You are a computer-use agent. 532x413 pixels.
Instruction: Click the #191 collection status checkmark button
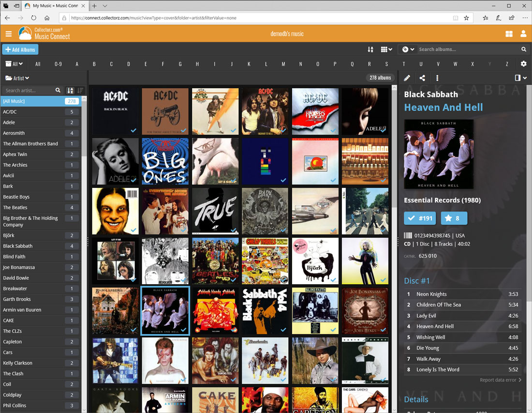420,218
